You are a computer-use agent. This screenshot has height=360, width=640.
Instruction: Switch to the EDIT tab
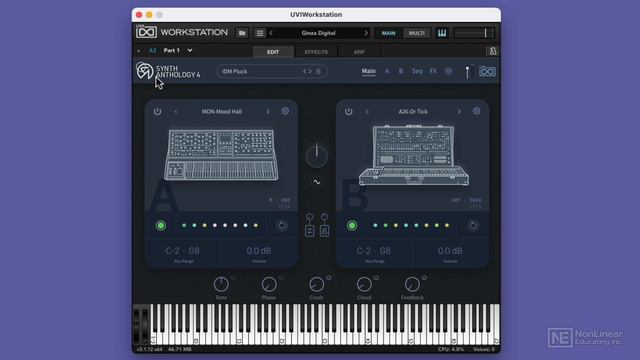click(x=273, y=52)
